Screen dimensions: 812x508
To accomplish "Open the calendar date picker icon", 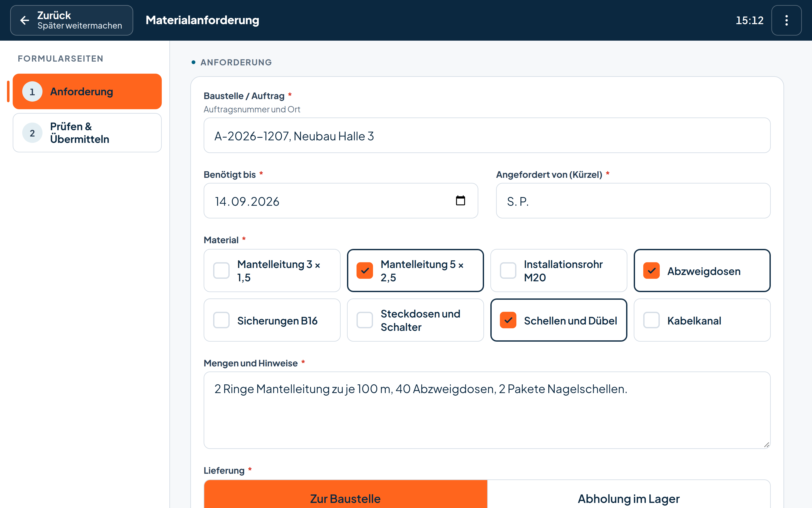I will pyautogui.click(x=460, y=201).
